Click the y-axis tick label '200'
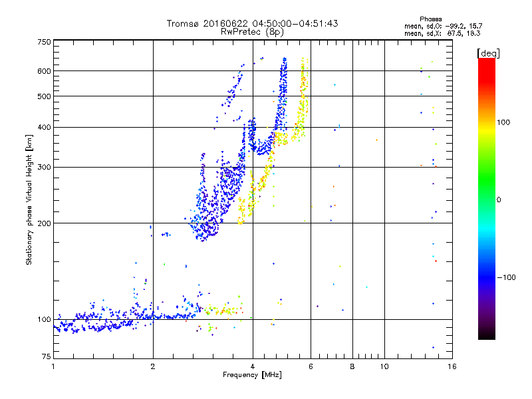532x399 pixels. click(44, 223)
